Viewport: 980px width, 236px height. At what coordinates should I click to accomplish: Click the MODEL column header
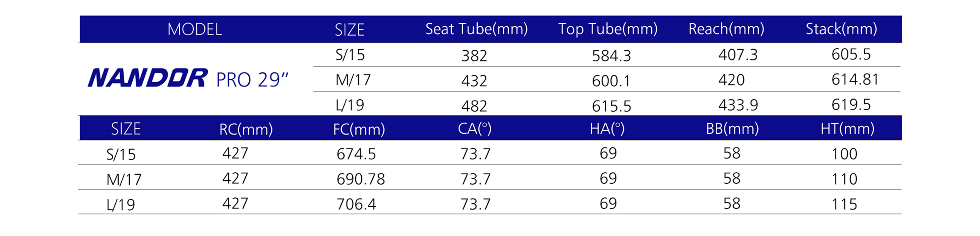pos(195,29)
